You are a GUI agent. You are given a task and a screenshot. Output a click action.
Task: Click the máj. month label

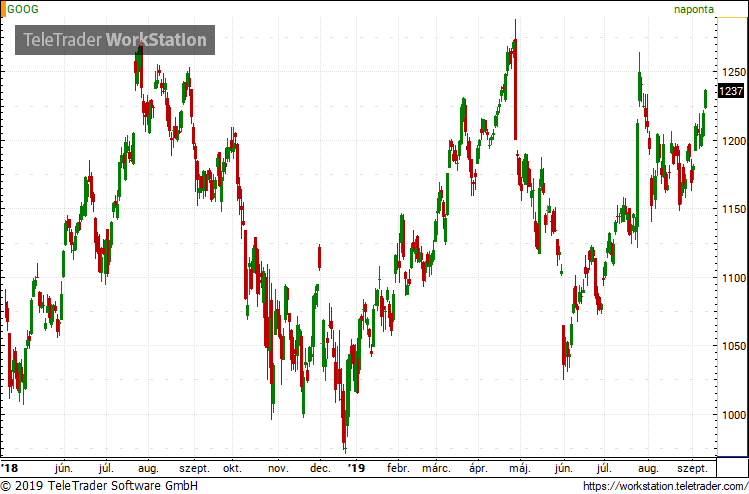[x=520, y=468]
